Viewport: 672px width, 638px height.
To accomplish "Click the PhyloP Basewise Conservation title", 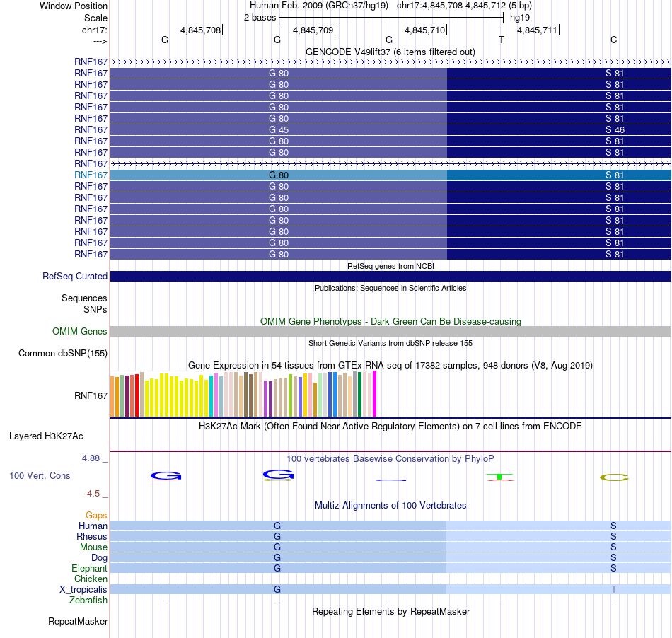I will pos(390,458).
